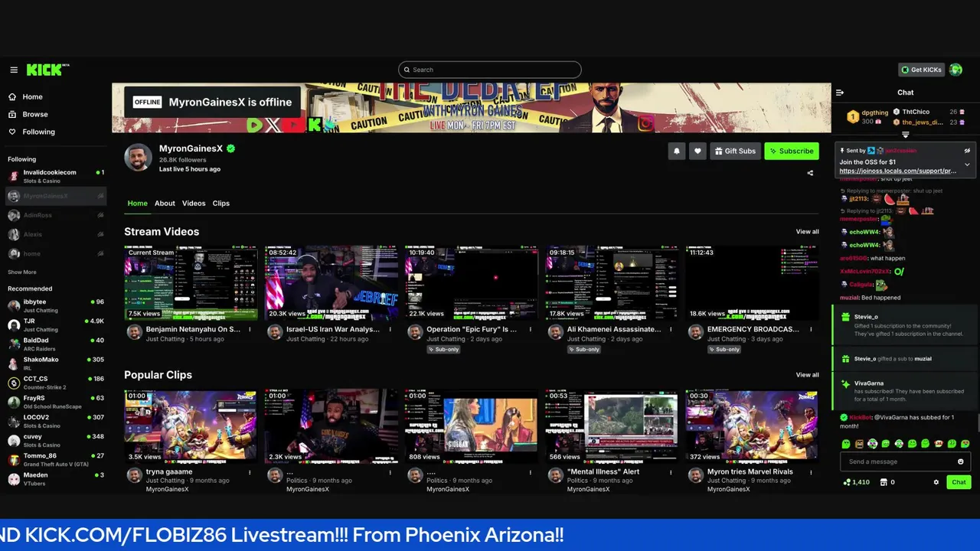980x551 pixels.
Task: Open Invalidcookiecom channel in Following list
Action: click(x=56, y=176)
